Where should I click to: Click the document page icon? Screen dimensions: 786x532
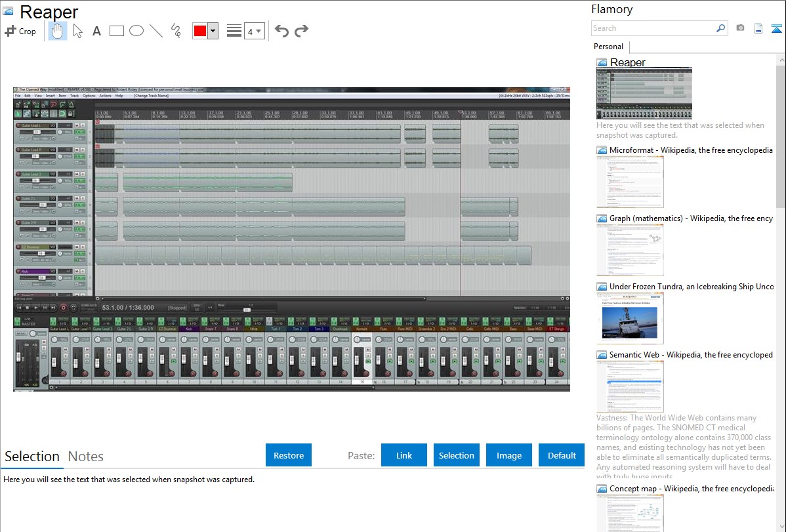tap(758, 28)
